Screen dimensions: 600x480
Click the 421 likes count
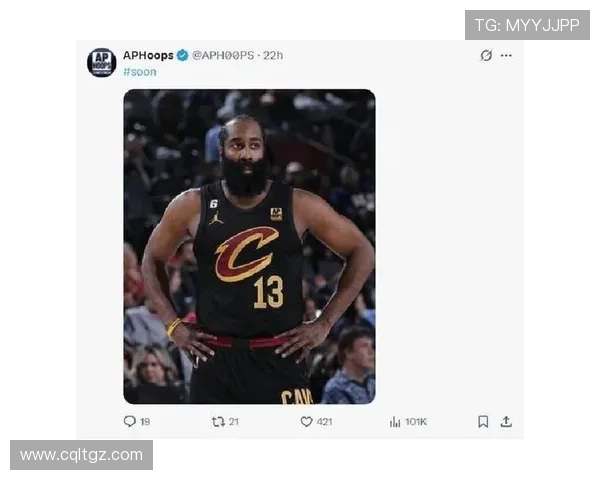coord(324,422)
